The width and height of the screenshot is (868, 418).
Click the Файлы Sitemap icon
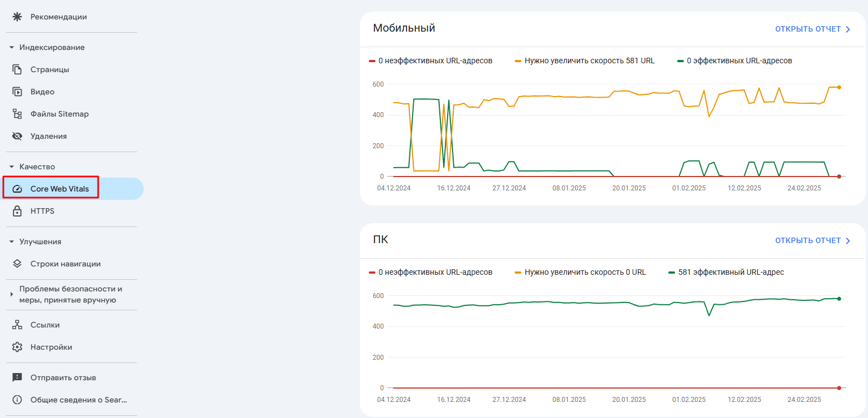[18, 113]
